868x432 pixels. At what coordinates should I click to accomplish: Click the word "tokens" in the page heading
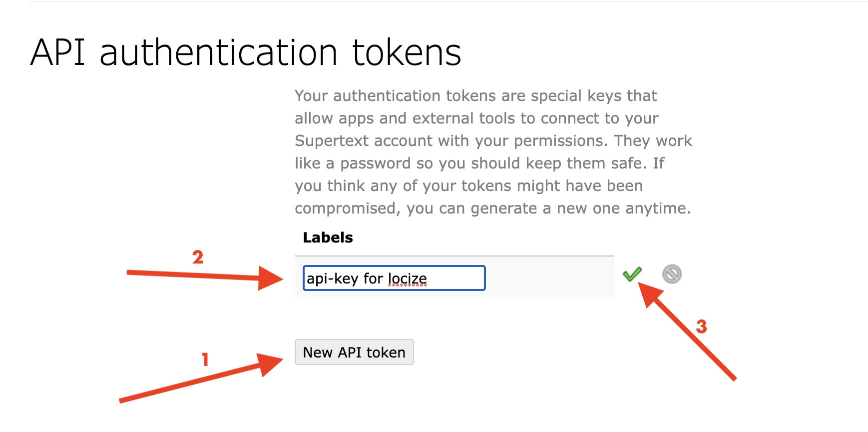(x=407, y=52)
